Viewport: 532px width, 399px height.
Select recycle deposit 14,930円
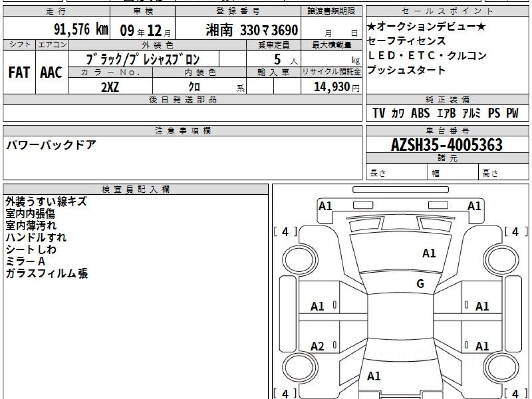[x=337, y=86]
